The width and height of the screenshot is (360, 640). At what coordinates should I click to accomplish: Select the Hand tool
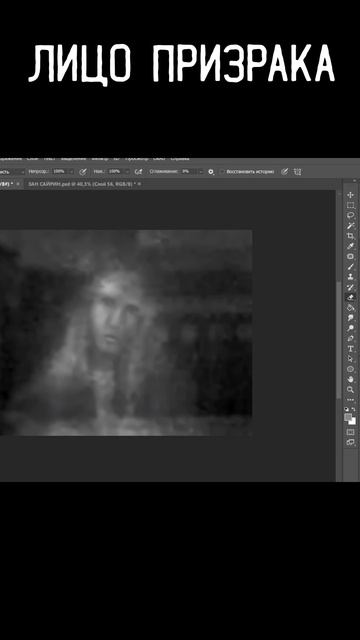[x=350, y=379]
